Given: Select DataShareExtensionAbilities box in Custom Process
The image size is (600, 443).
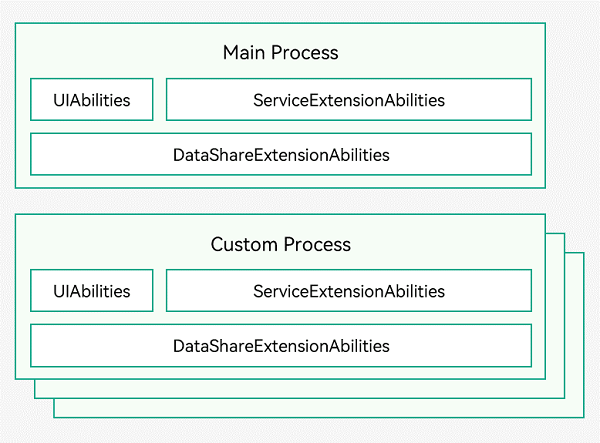Looking at the screenshot, I should point(281,345).
